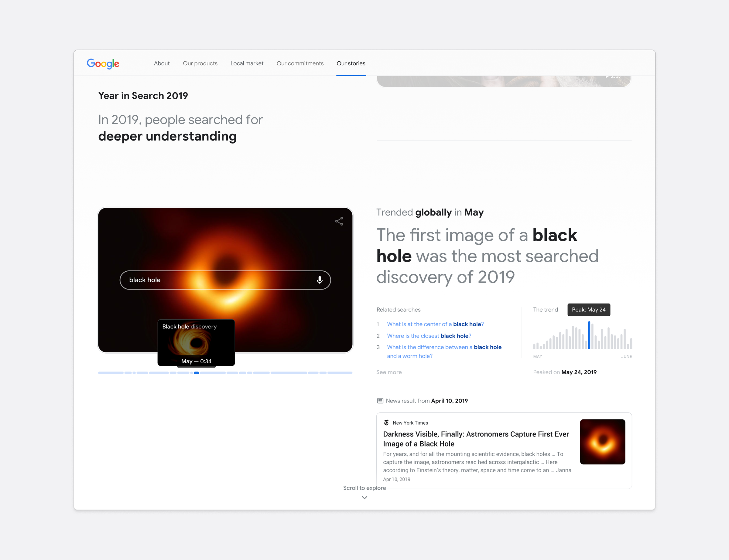Open Darkness Visible news headline
This screenshot has width=729, height=560.
coord(476,439)
